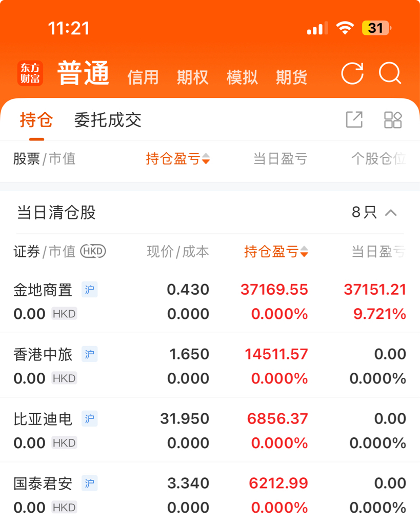Switch to 信用 account tab
The image size is (420, 525).
coord(143,77)
